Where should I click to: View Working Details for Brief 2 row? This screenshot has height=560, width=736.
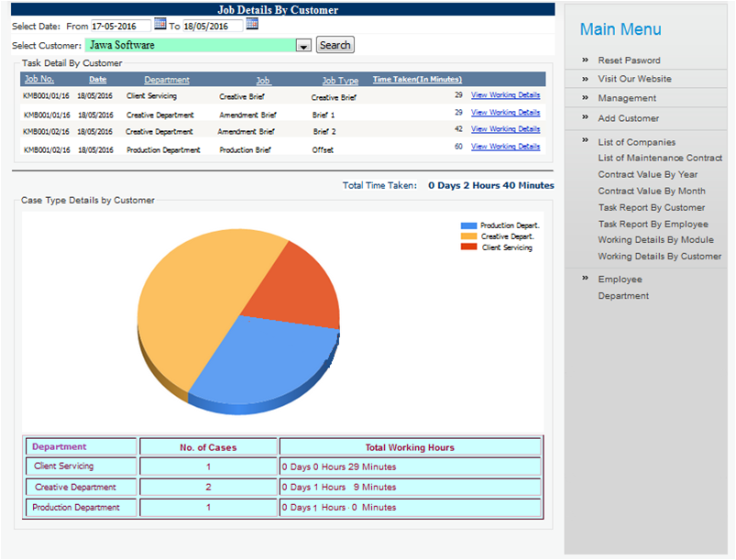click(506, 129)
